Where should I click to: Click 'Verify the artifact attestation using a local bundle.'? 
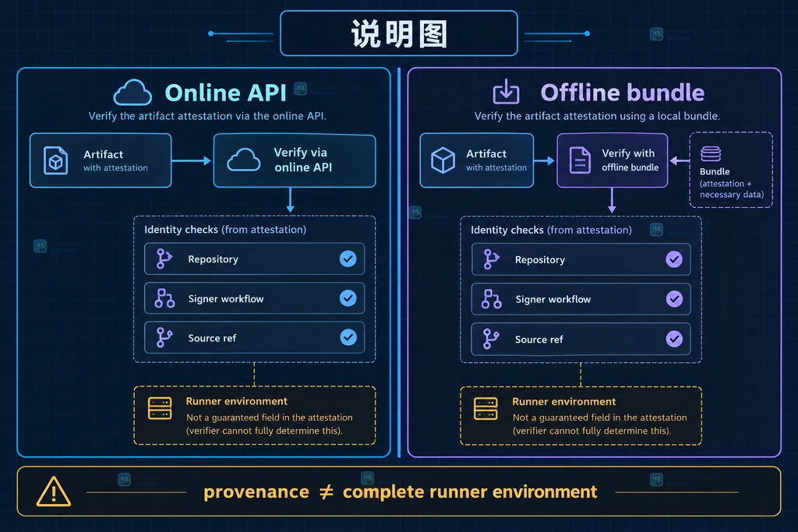coord(597,116)
